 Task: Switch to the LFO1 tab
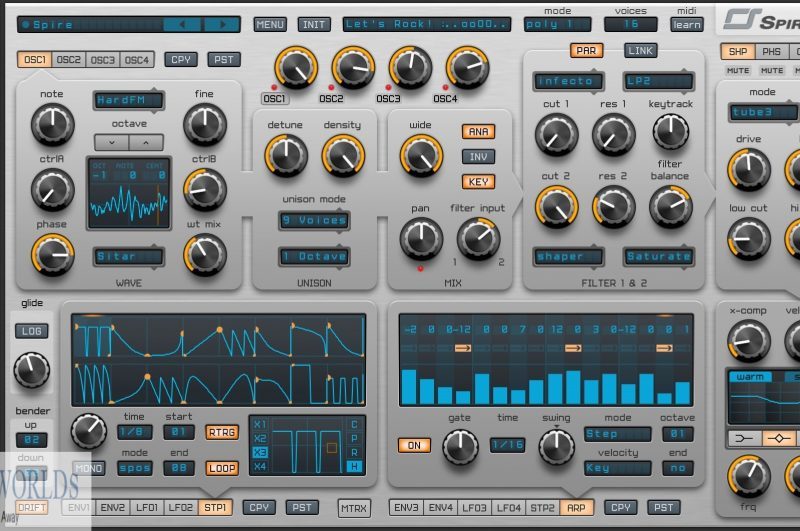[x=147, y=508]
